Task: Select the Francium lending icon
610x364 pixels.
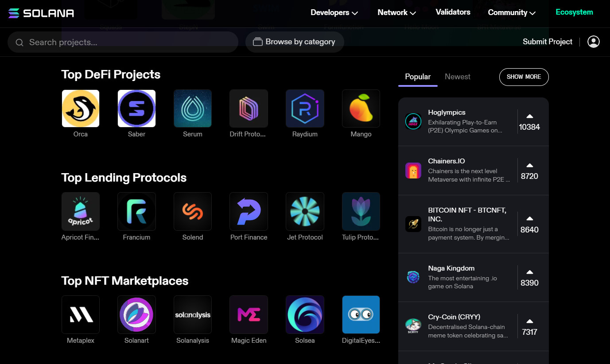Action: point(136,211)
